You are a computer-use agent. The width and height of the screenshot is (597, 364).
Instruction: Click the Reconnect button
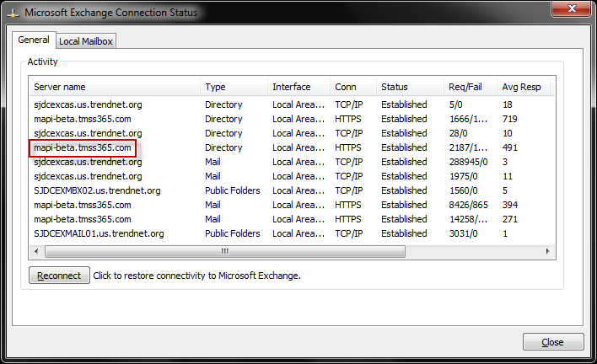pos(59,276)
